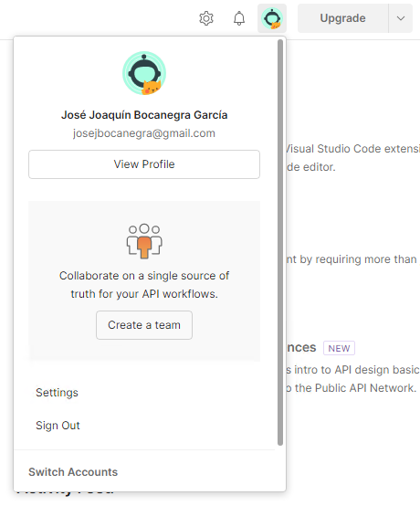Click the user avatar icon in header
Screen dimensions: 420x506
[x=272, y=18]
